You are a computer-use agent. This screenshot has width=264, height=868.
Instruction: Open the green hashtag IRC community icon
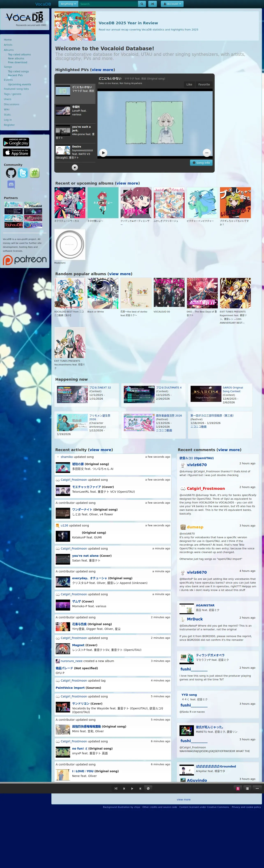point(35,173)
